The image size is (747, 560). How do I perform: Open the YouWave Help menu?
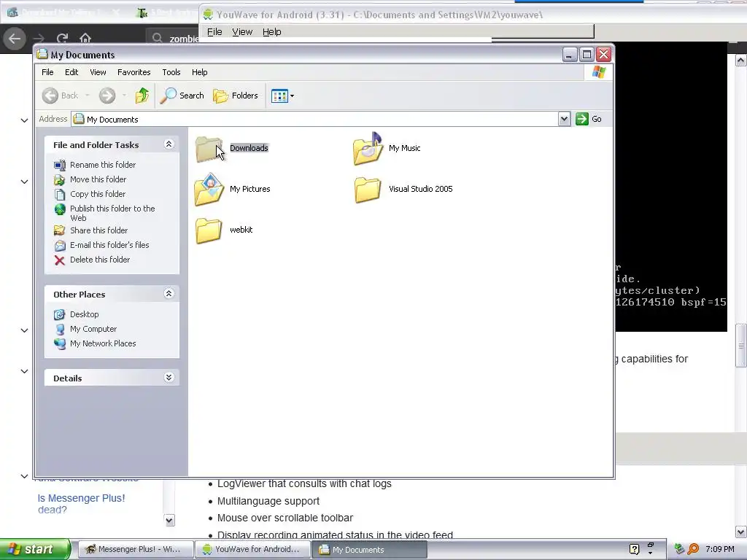pos(272,32)
